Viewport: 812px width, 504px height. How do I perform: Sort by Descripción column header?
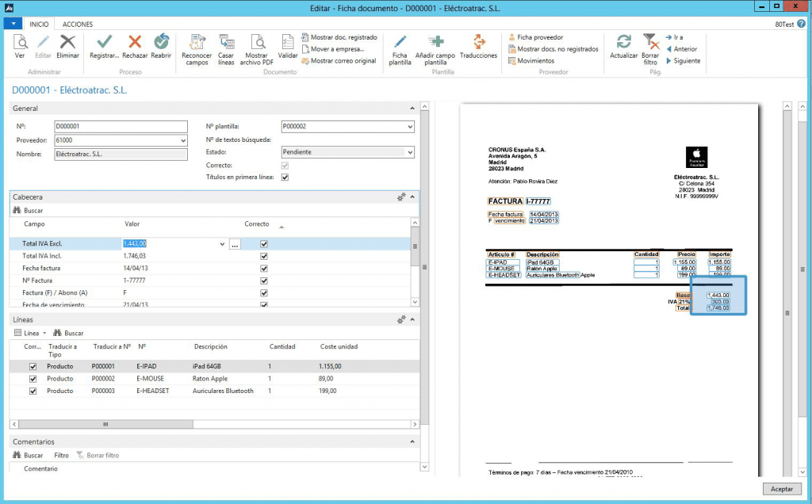tap(211, 346)
